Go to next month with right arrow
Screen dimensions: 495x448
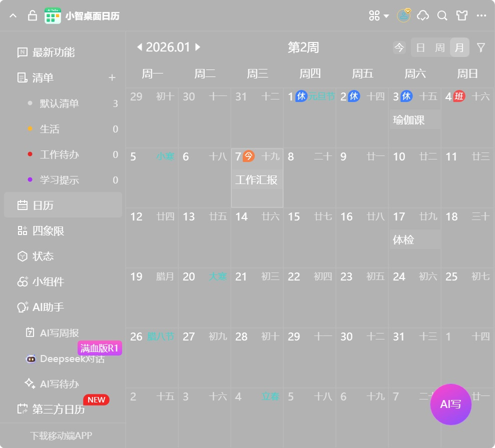(198, 46)
